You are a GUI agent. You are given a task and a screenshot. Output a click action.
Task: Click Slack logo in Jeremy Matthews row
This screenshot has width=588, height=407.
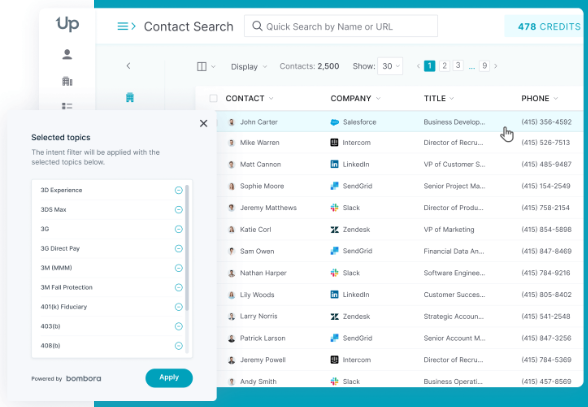pos(334,208)
